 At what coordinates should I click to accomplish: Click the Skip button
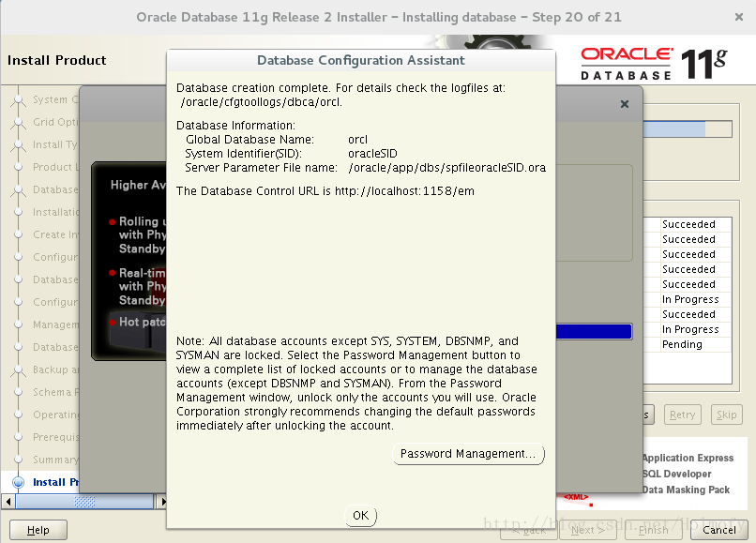coord(726,415)
